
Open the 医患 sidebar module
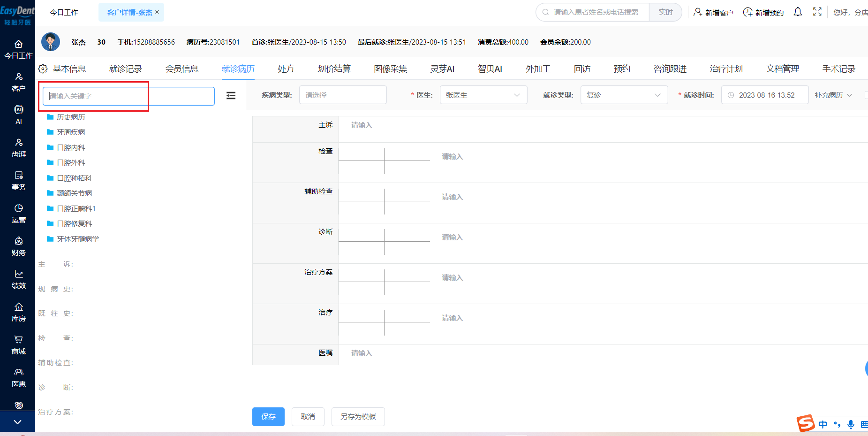[x=18, y=378]
